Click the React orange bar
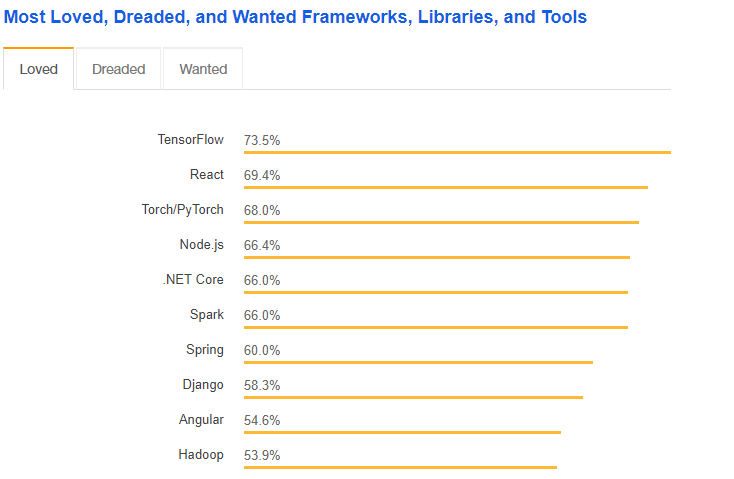Viewport: 734px width, 479px height. click(445, 187)
